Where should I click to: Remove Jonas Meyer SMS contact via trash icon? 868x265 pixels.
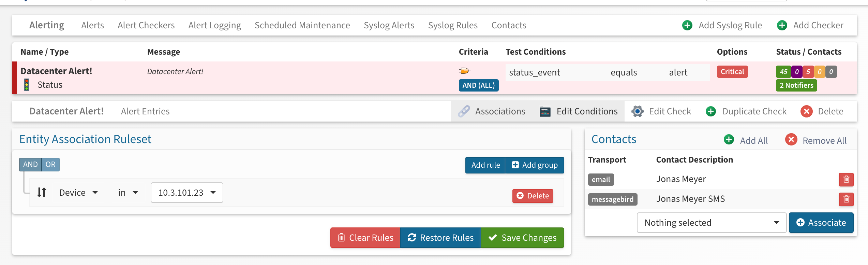(x=846, y=199)
